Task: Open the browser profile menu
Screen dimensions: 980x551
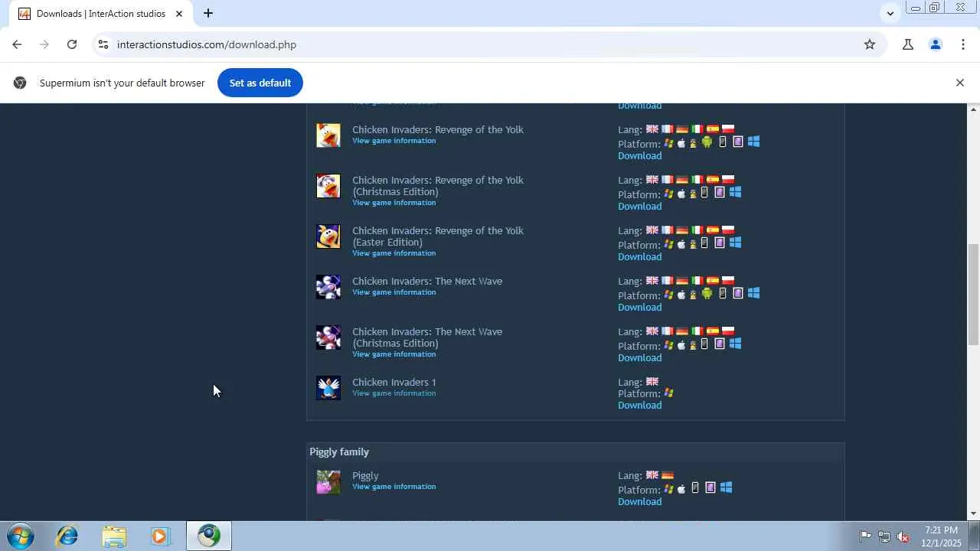Action: pos(936,44)
